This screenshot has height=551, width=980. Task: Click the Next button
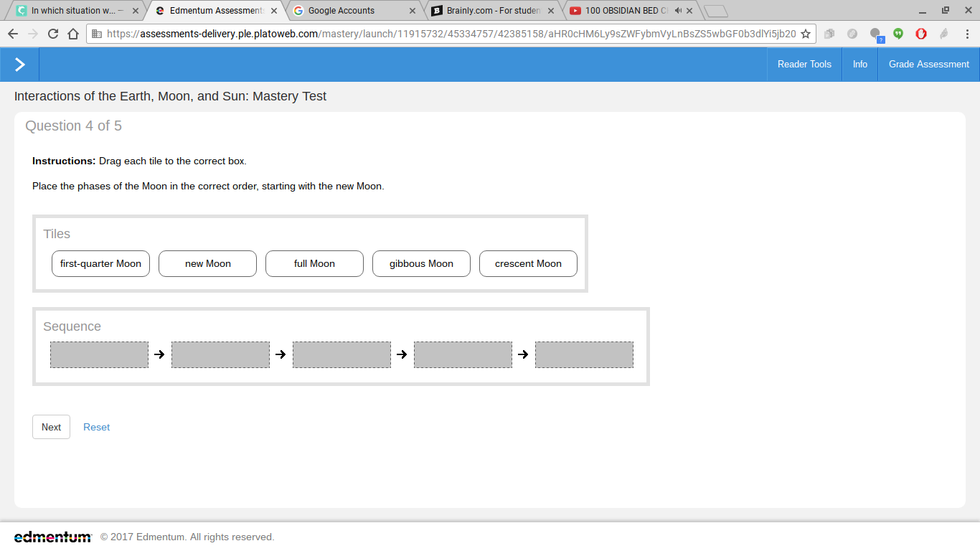51,427
